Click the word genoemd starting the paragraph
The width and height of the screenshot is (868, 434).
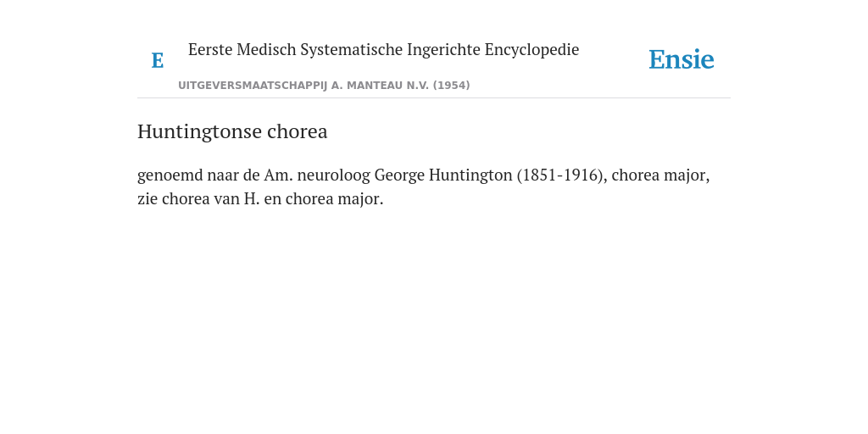[170, 175]
